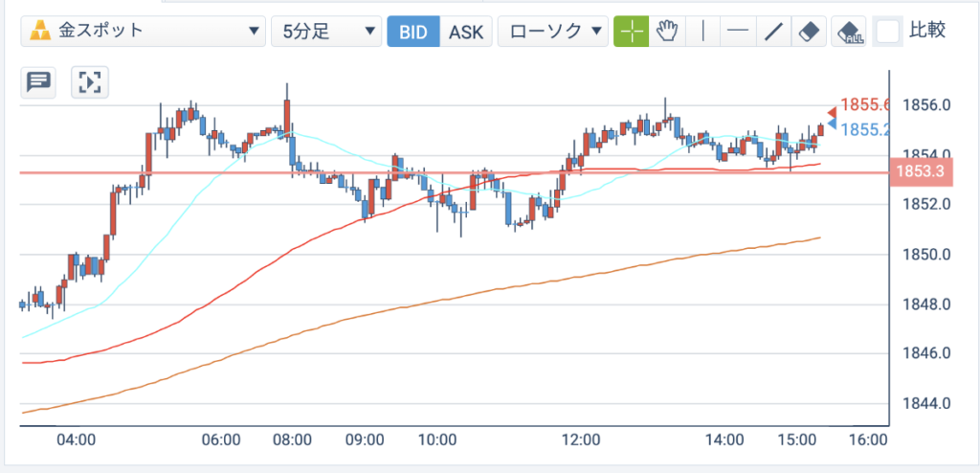980x473 pixels.
Task: Click the 1853.3 horizontal line price tag
Action: [921, 171]
